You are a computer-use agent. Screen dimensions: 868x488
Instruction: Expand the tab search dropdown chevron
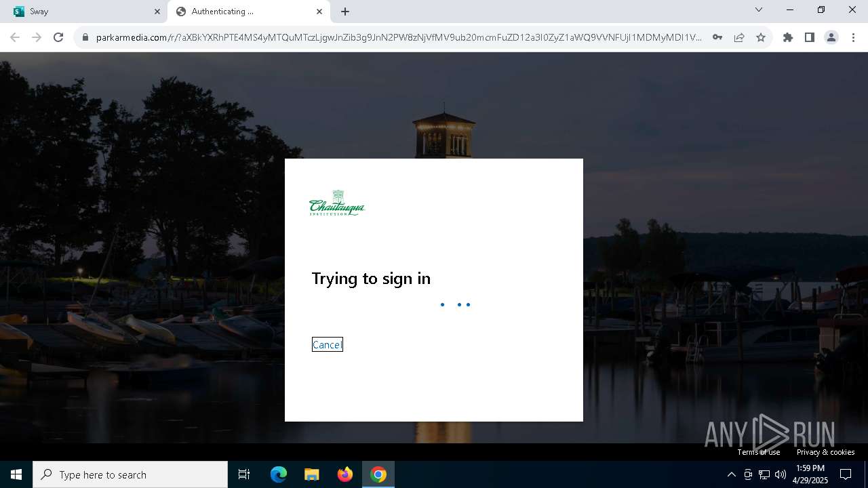click(x=759, y=10)
